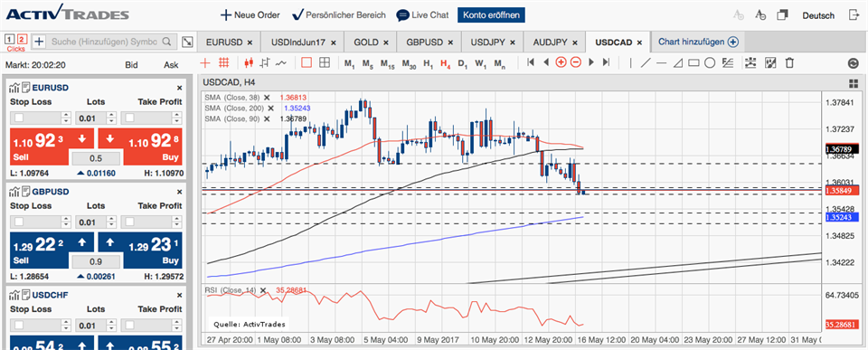
Task: Select the trend line drawing tool
Action: click(646, 63)
